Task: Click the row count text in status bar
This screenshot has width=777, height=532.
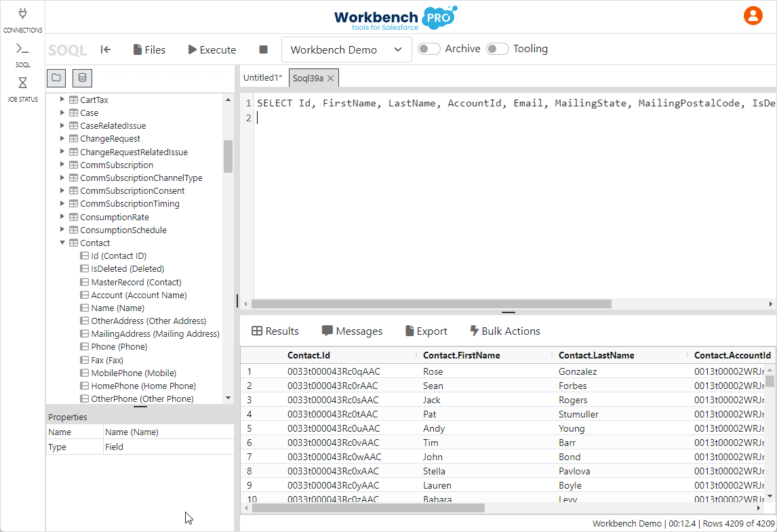Action: (x=738, y=523)
